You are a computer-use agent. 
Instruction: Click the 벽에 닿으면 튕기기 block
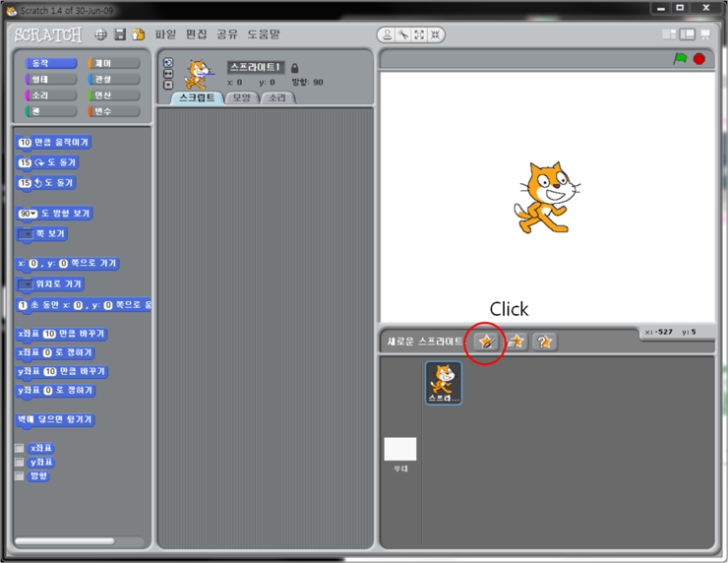(55, 420)
